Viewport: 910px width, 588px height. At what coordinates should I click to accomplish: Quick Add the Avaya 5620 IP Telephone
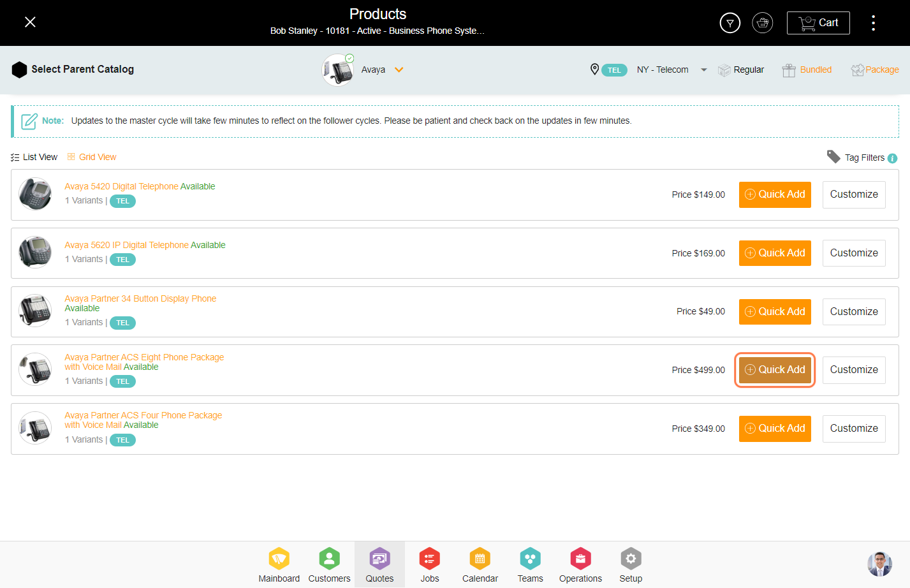(775, 253)
